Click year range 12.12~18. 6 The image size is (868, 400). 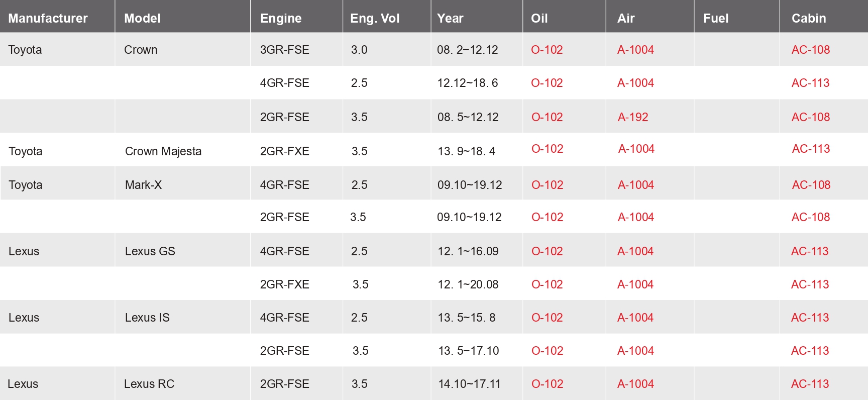click(x=468, y=83)
